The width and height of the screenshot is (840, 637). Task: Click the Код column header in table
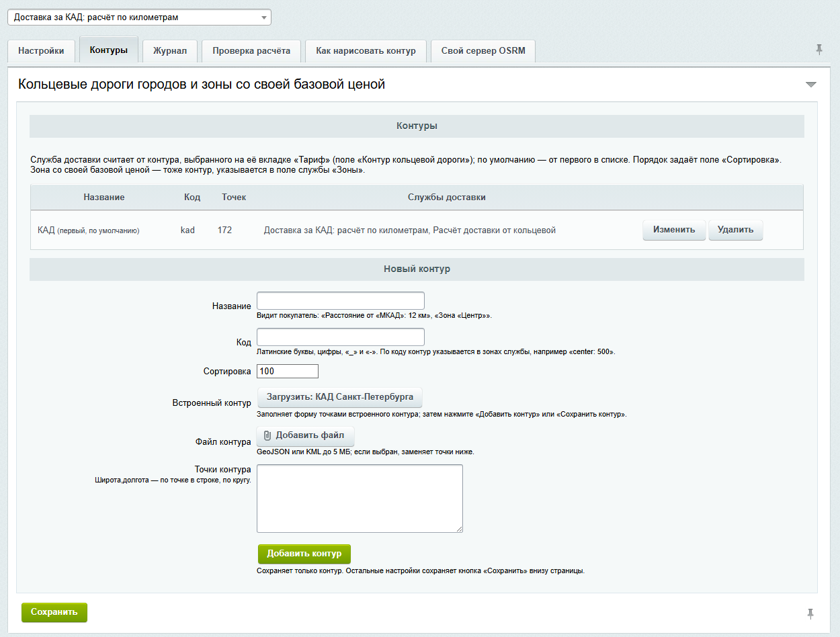pyautogui.click(x=192, y=198)
